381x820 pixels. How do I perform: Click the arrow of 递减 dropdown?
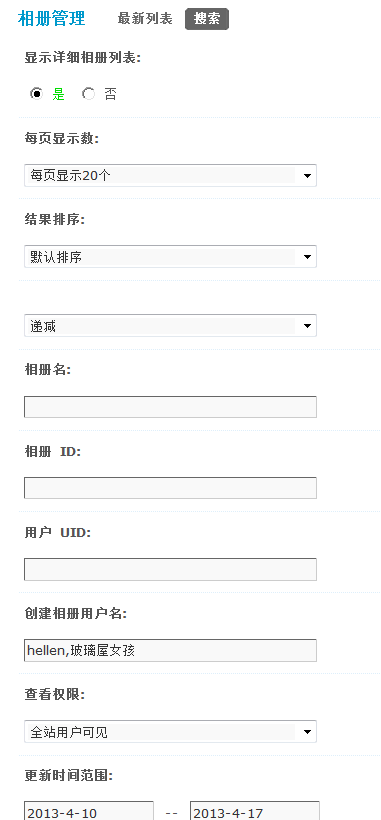pos(307,326)
